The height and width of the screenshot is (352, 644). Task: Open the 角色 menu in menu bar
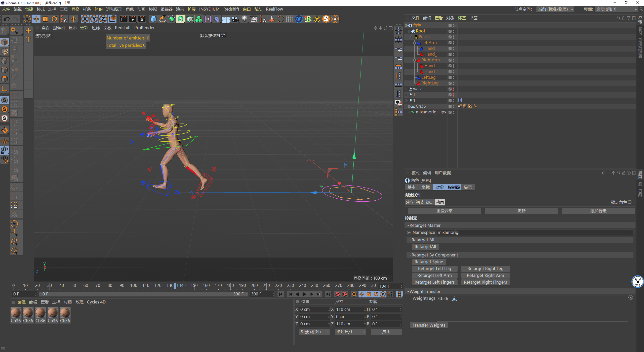coord(130,9)
